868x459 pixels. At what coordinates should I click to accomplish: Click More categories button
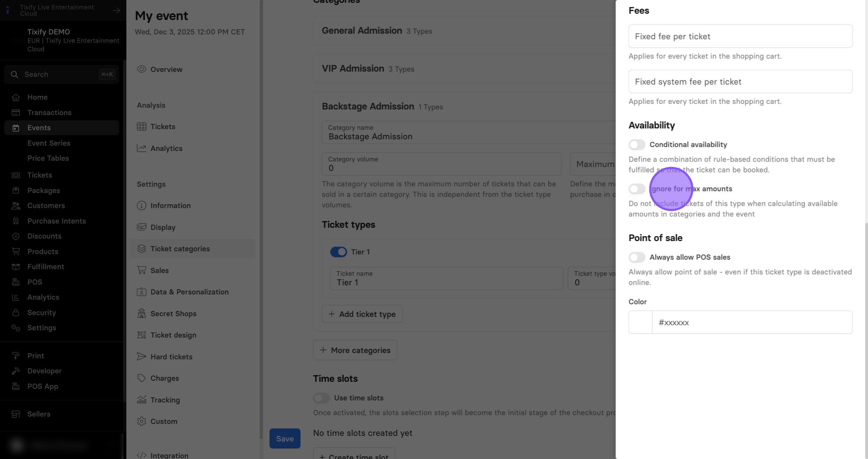coord(355,350)
